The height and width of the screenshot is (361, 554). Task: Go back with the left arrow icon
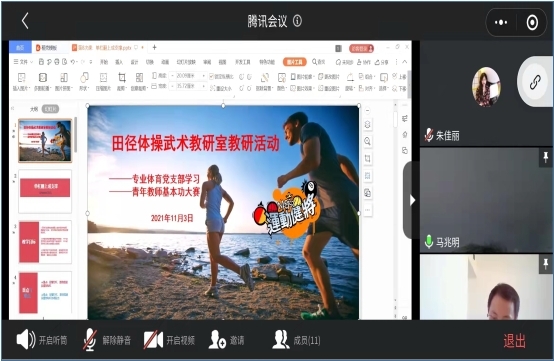tap(25, 21)
